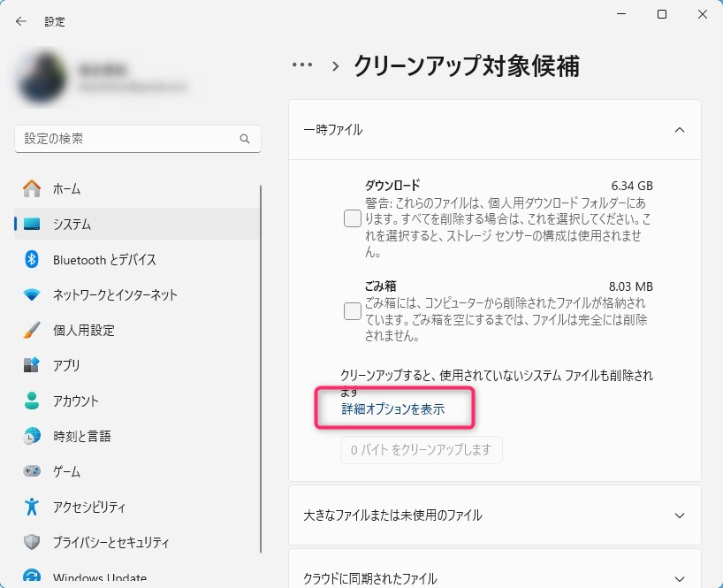Image resolution: width=723 pixels, height=588 pixels.
Task: Open Bluetooth とデバイス icon
Action: tap(32, 259)
